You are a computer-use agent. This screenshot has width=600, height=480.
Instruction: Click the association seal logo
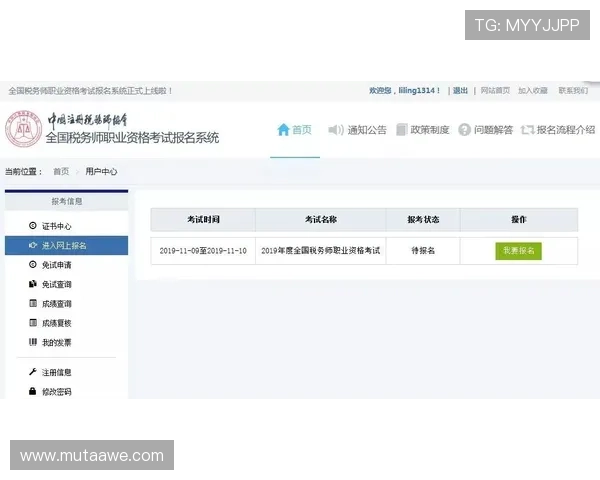pos(24,129)
